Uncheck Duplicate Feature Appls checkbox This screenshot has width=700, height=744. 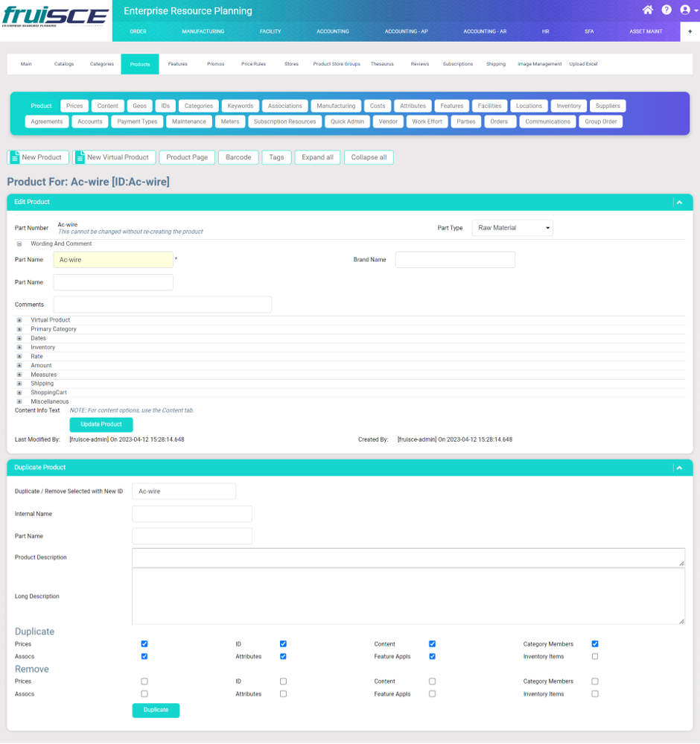tap(433, 656)
